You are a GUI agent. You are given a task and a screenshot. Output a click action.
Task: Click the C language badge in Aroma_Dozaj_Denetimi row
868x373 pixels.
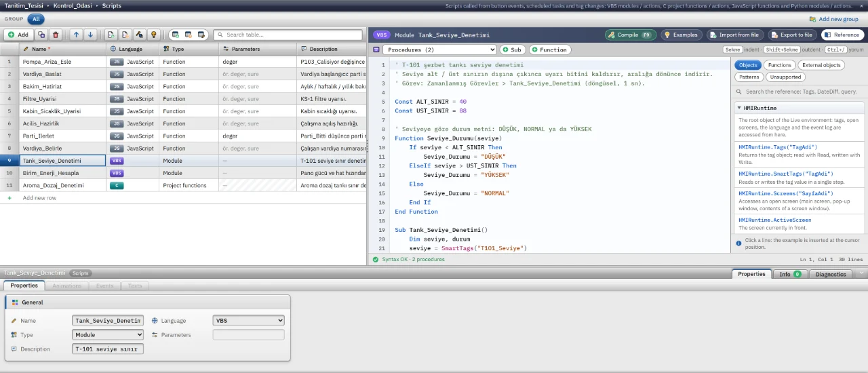pos(117,185)
